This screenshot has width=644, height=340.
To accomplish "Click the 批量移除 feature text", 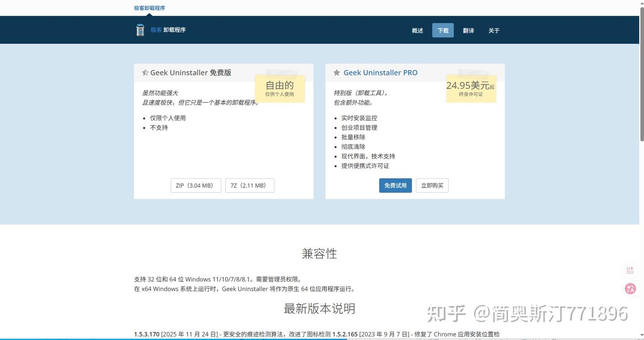I will 353,137.
